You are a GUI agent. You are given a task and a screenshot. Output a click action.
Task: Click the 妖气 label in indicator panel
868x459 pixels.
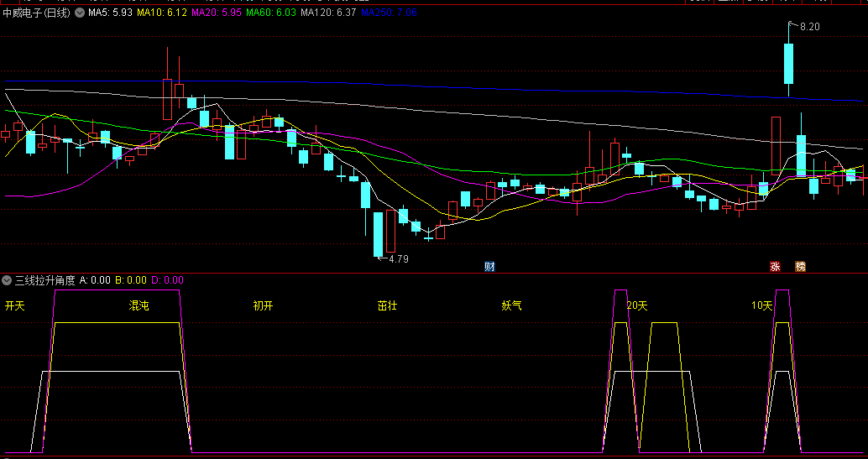pyautogui.click(x=511, y=305)
